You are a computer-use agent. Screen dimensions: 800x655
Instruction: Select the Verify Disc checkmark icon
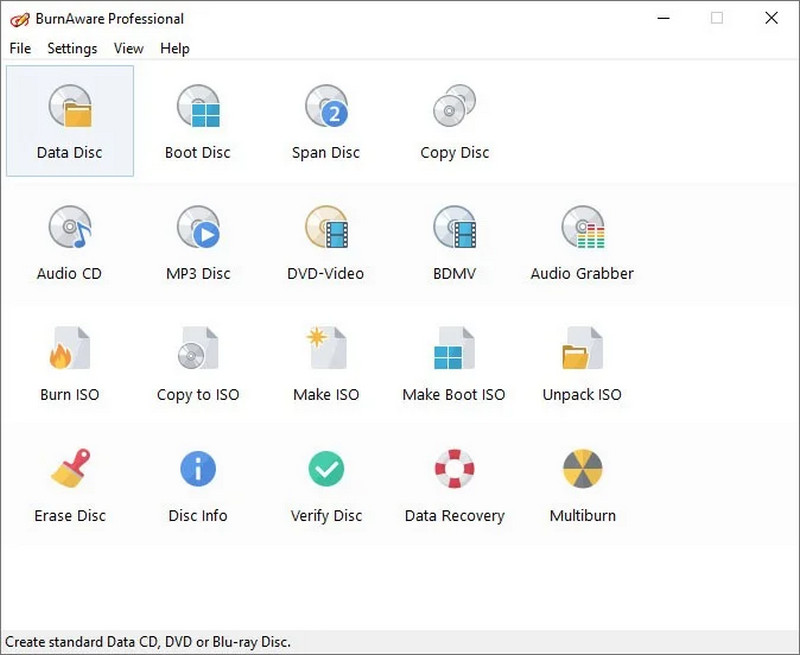pyautogui.click(x=326, y=468)
